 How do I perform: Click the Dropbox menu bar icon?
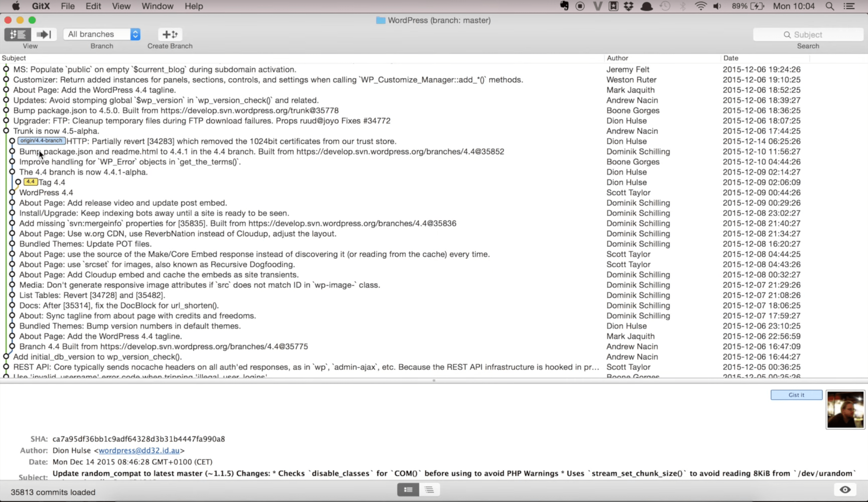pyautogui.click(x=629, y=6)
